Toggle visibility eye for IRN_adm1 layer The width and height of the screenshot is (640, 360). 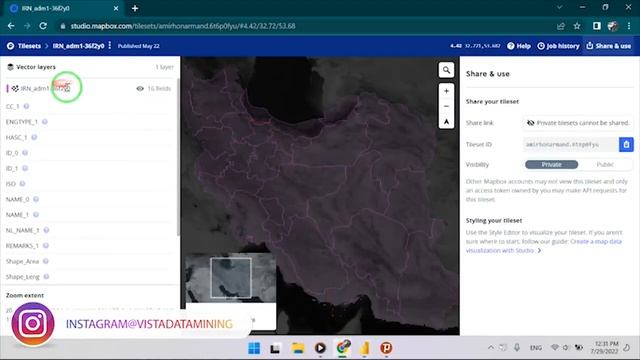[140, 89]
